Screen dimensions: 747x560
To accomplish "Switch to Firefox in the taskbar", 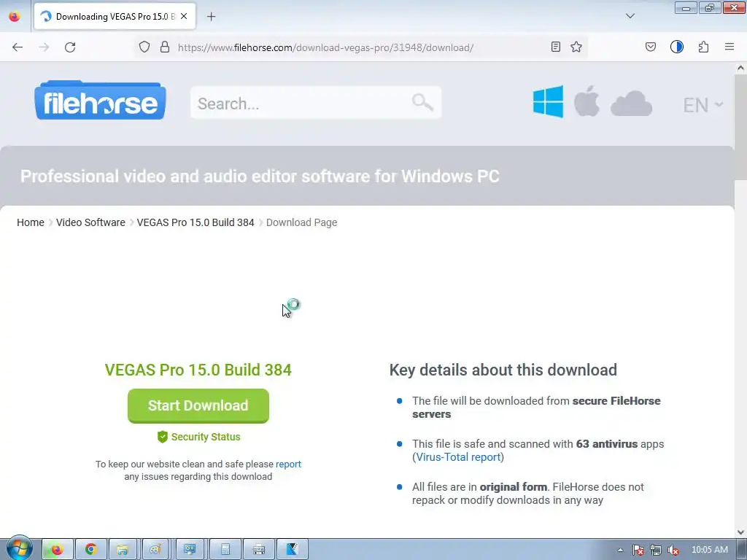I will point(57,550).
